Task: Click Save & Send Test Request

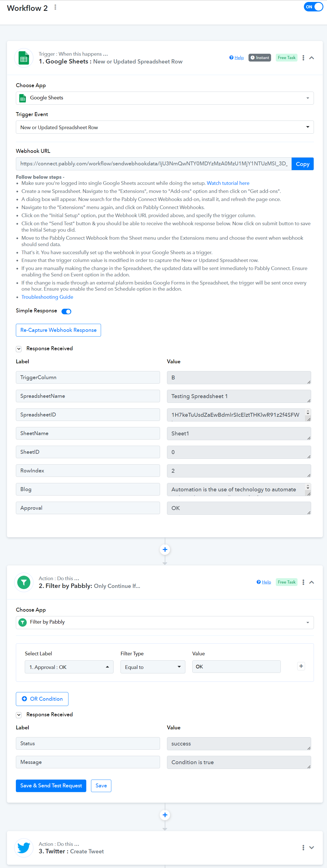Action: click(51, 786)
